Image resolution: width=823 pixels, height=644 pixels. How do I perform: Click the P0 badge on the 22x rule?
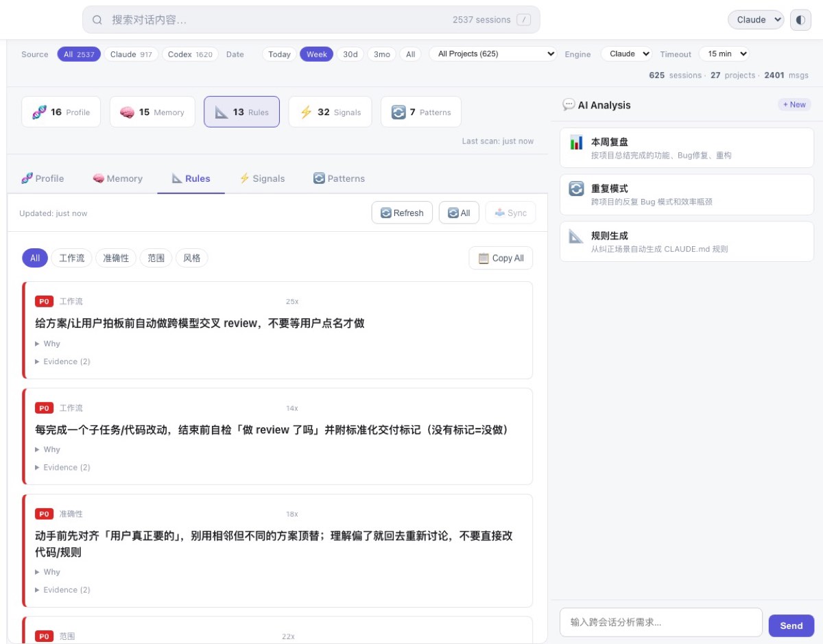(44, 636)
